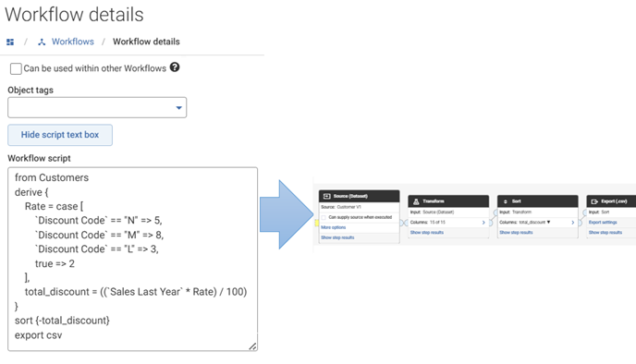Enable Can be used within other Workflows
Screen dimensions: 636x364
16,68
